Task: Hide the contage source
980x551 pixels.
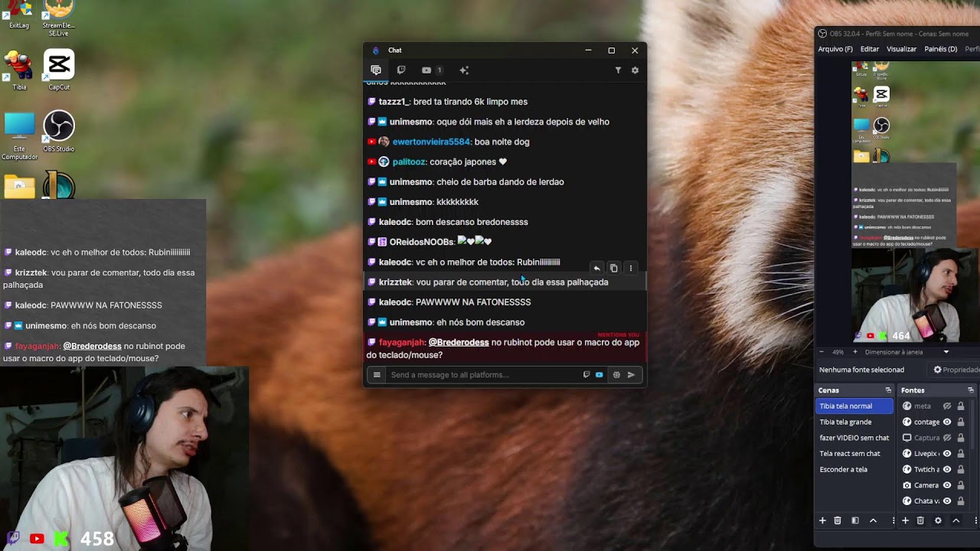Action: coord(947,422)
